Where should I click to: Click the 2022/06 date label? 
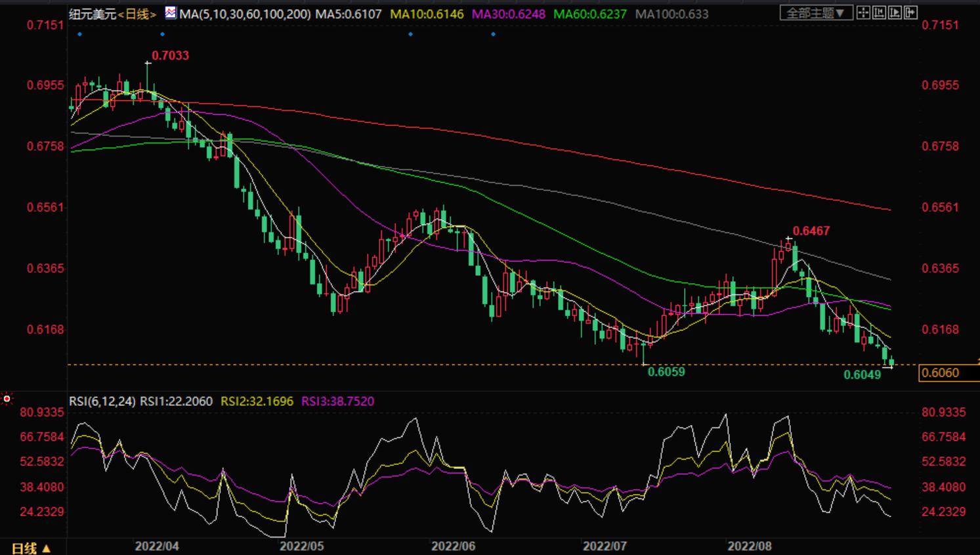[x=454, y=546]
